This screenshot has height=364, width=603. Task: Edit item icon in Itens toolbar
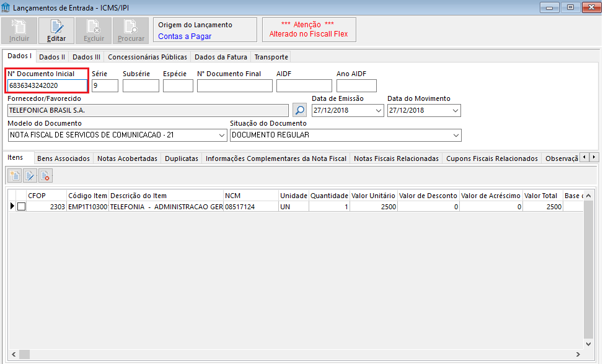coord(30,176)
